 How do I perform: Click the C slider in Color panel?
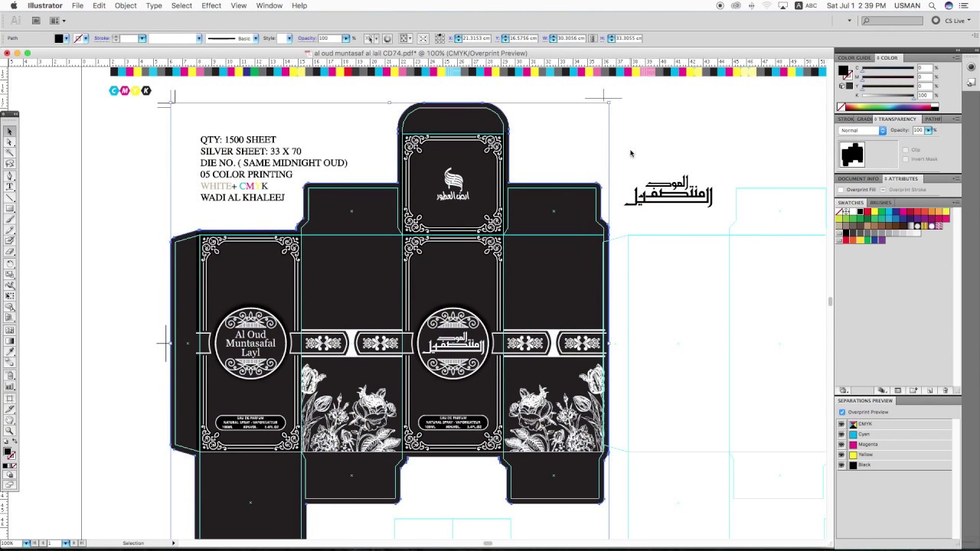[x=888, y=67]
